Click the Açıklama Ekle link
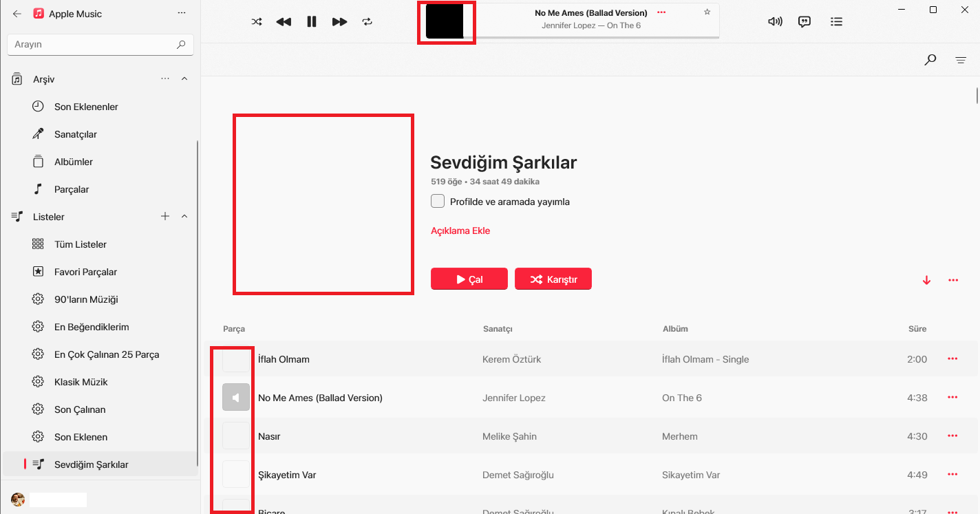The image size is (980, 514). click(460, 231)
